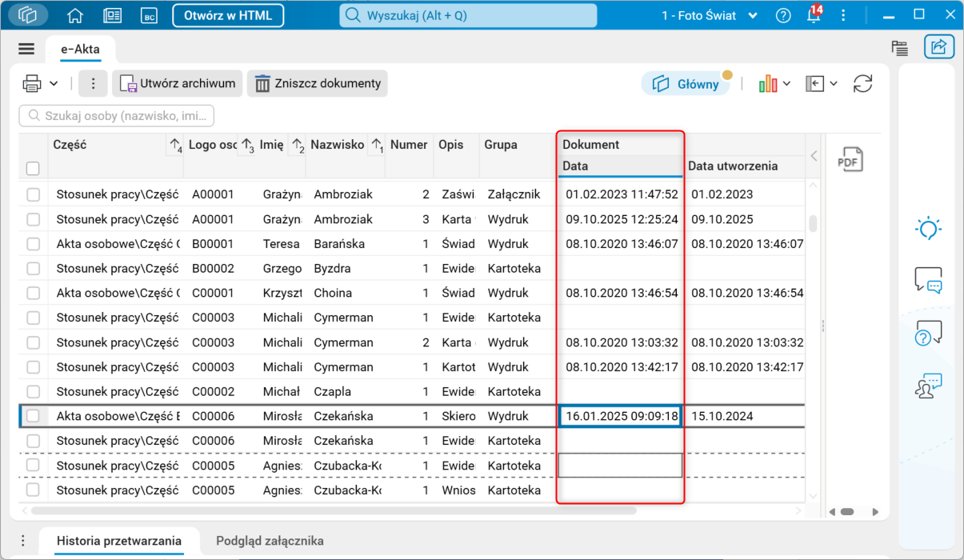Click the bar chart icon

[x=768, y=83]
